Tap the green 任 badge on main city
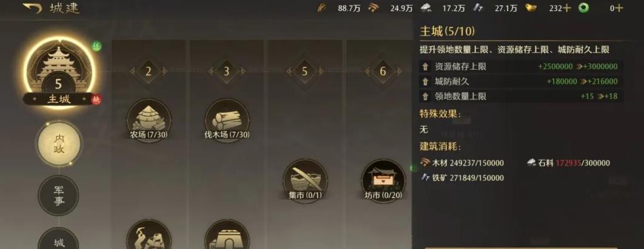 point(96,47)
